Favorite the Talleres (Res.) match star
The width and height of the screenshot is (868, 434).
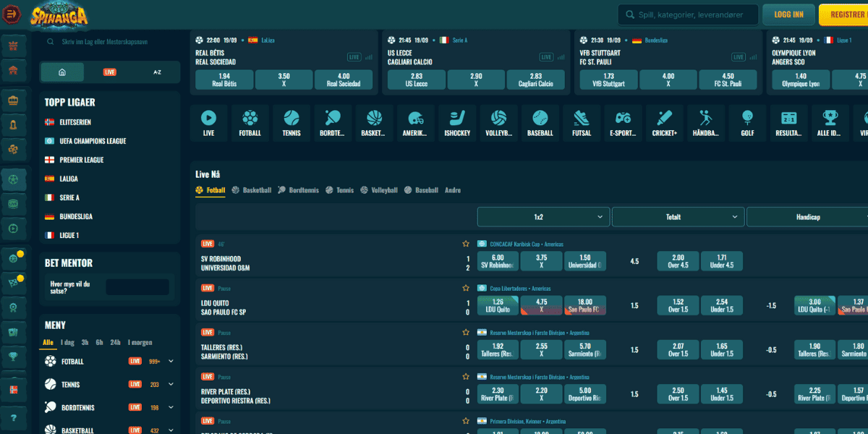(x=466, y=332)
